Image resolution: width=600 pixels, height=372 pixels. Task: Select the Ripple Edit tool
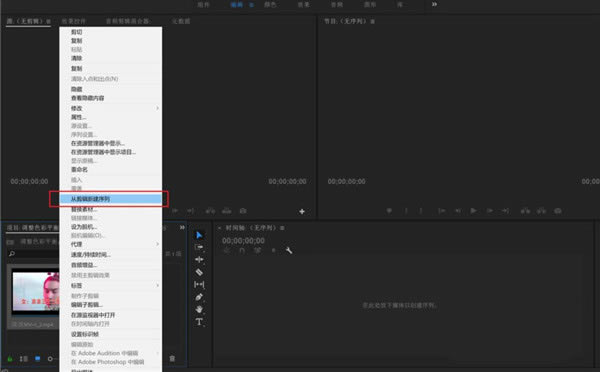199,259
